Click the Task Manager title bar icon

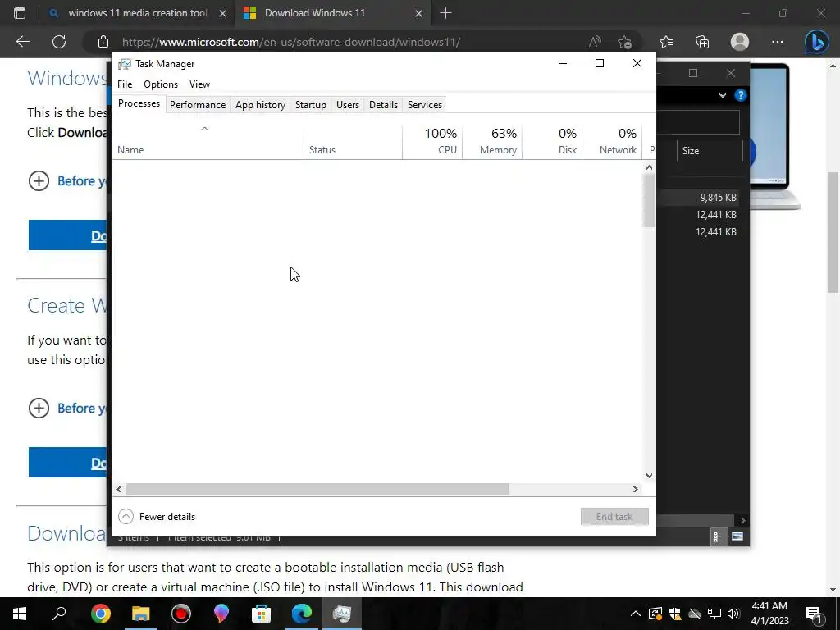pos(125,64)
